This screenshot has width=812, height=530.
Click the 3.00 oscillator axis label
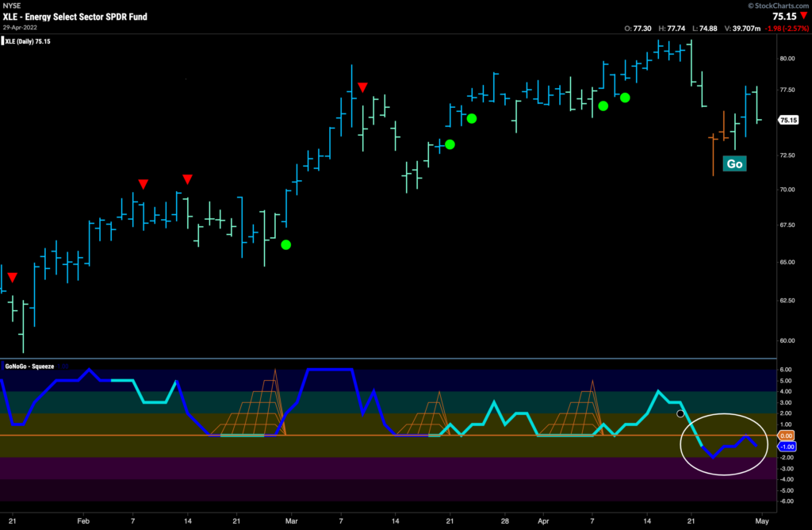[786, 402]
